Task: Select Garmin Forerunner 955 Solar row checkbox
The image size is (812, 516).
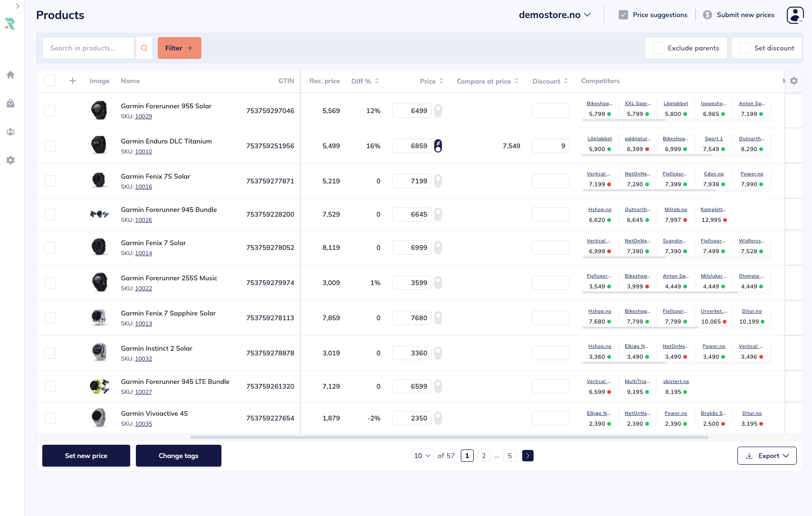Action: click(50, 111)
